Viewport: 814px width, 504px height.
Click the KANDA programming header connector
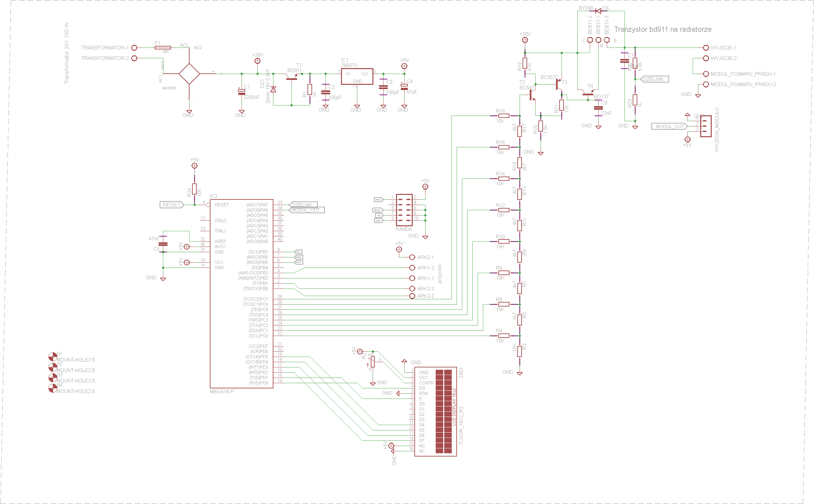point(404,210)
